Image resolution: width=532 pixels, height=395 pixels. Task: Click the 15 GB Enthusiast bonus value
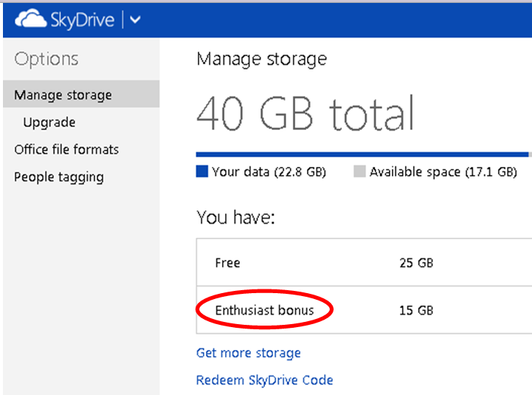(x=416, y=310)
